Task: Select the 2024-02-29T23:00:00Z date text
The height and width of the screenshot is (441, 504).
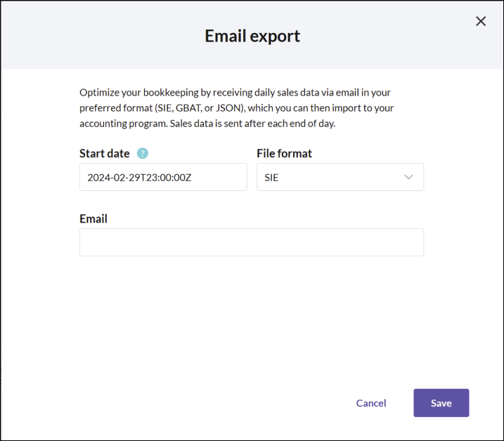Action: click(139, 177)
